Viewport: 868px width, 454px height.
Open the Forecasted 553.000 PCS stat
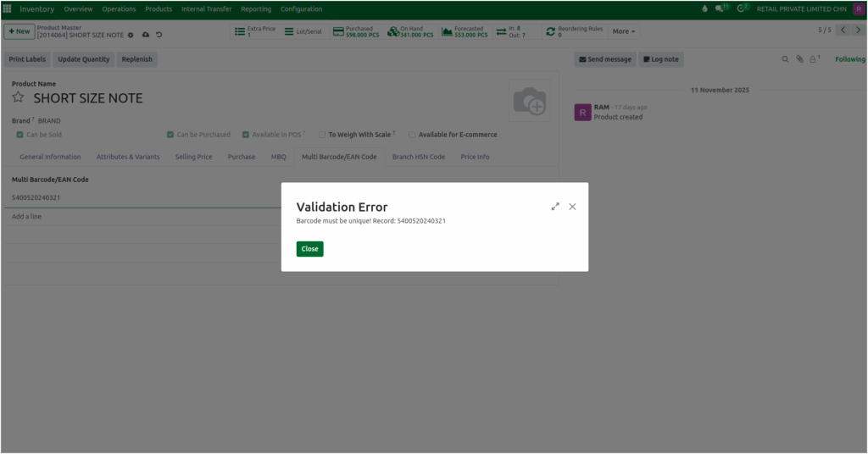pos(465,31)
